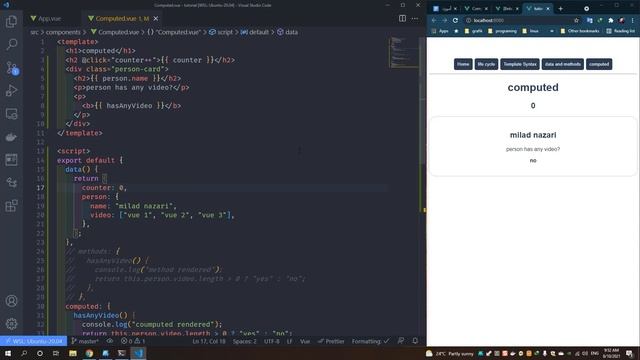Screen dimensions: 640x360
Task: Open a new browser tab
Action: click(560, 9)
